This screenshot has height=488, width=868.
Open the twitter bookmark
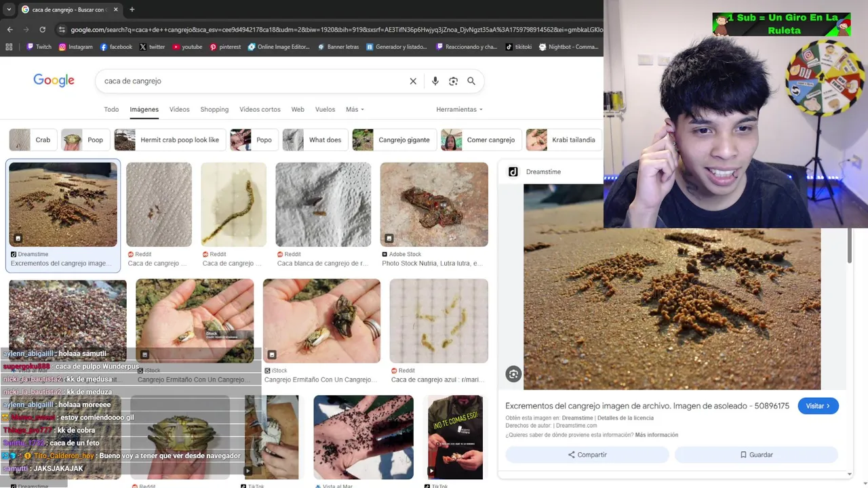pos(152,47)
